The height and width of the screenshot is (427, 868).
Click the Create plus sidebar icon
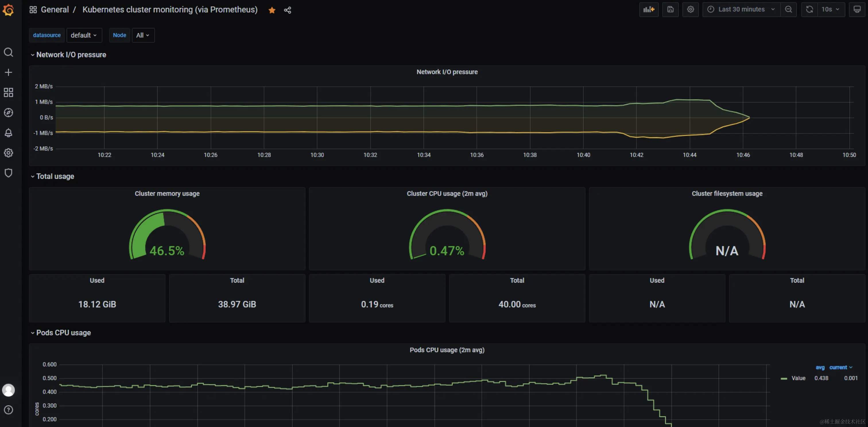coord(8,72)
